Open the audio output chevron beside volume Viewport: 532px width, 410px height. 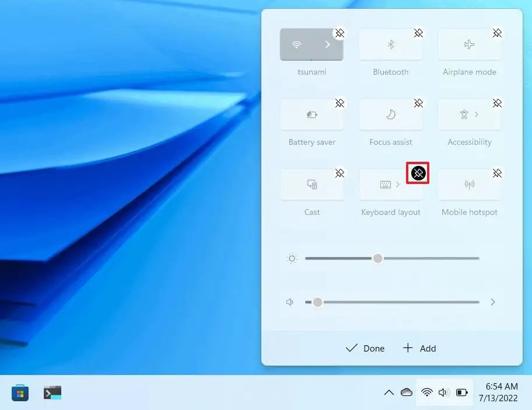click(493, 302)
